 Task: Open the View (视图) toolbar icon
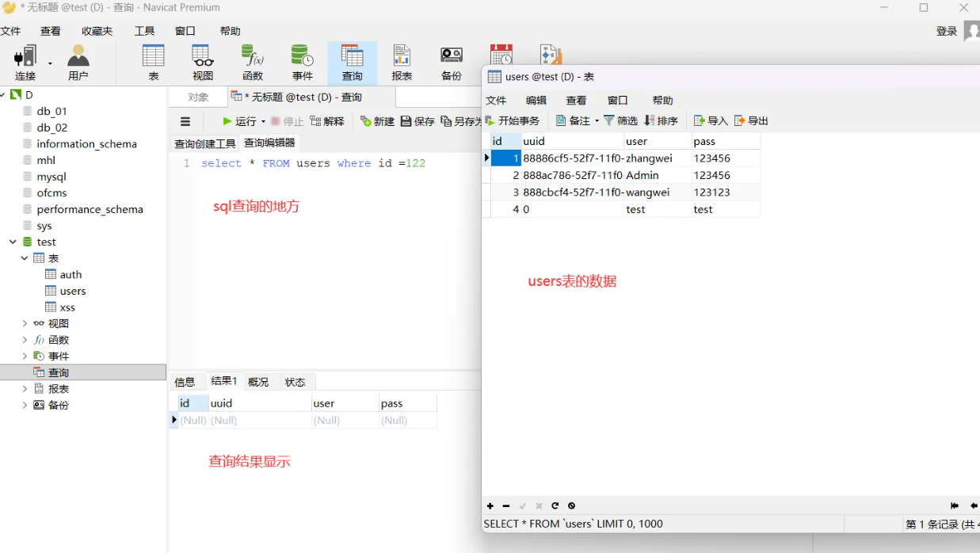203,63
